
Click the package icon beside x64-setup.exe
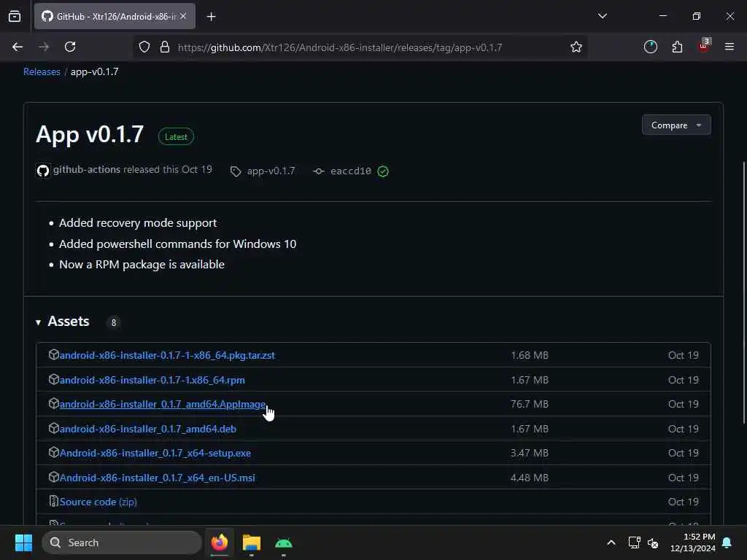pos(54,452)
